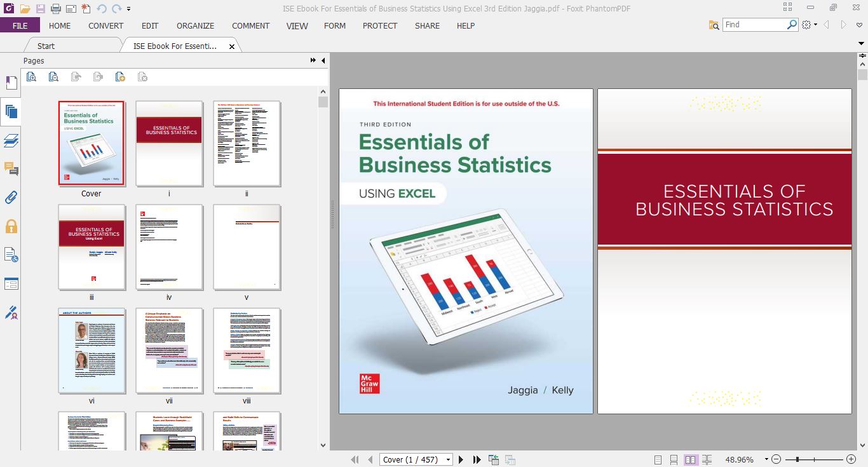Select the Pages panel sidebar icon
Viewport: 868px width, 467px height.
11,112
